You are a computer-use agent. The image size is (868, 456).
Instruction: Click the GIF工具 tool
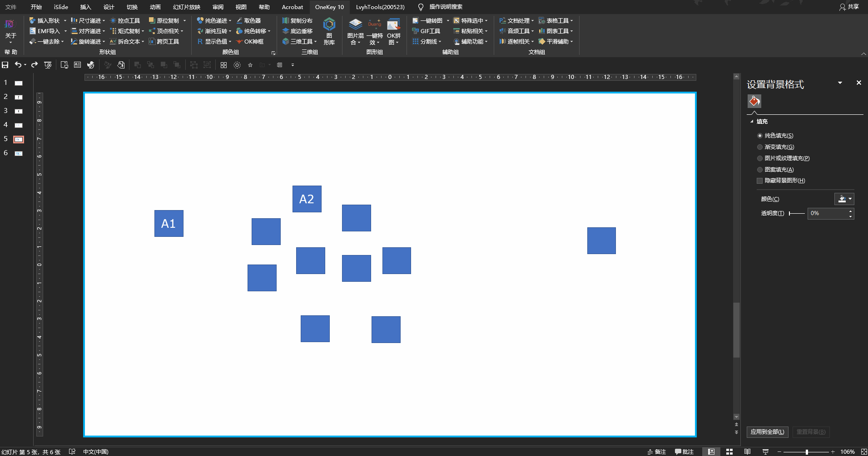pyautogui.click(x=426, y=31)
